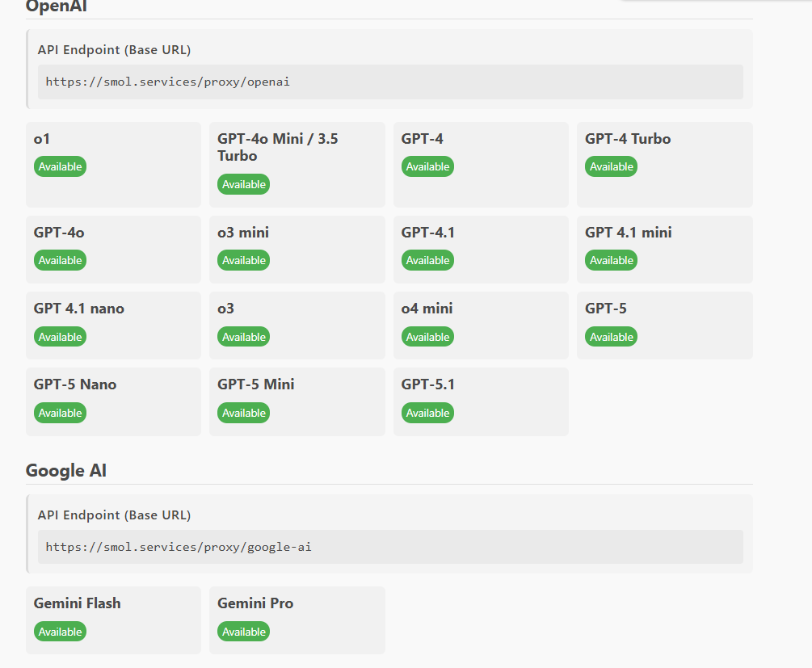The height and width of the screenshot is (668, 812).
Task: Click the o3 mini card title
Action: 243,233
